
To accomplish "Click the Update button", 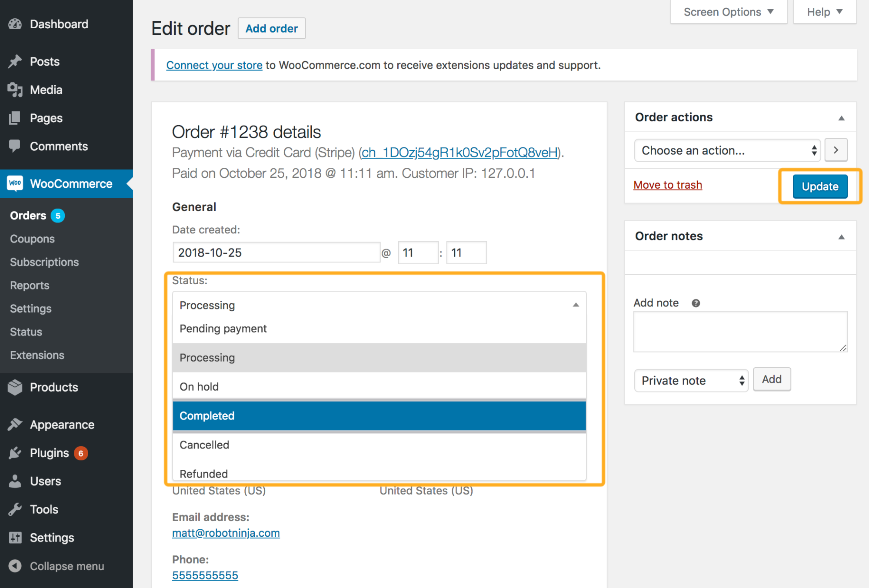I will pos(819,186).
